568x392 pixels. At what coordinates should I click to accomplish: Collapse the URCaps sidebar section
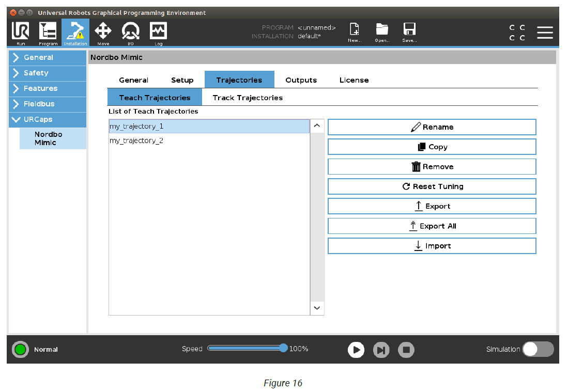(x=48, y=119)
